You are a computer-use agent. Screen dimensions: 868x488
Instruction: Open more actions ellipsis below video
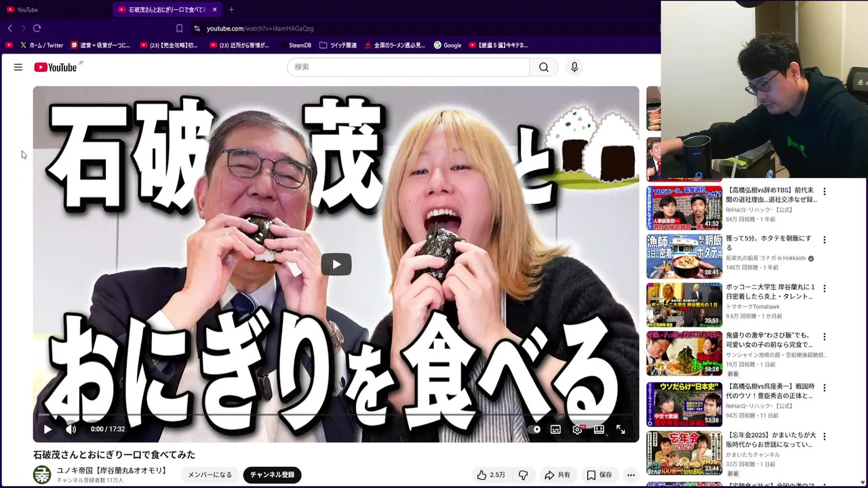(631, 475)
